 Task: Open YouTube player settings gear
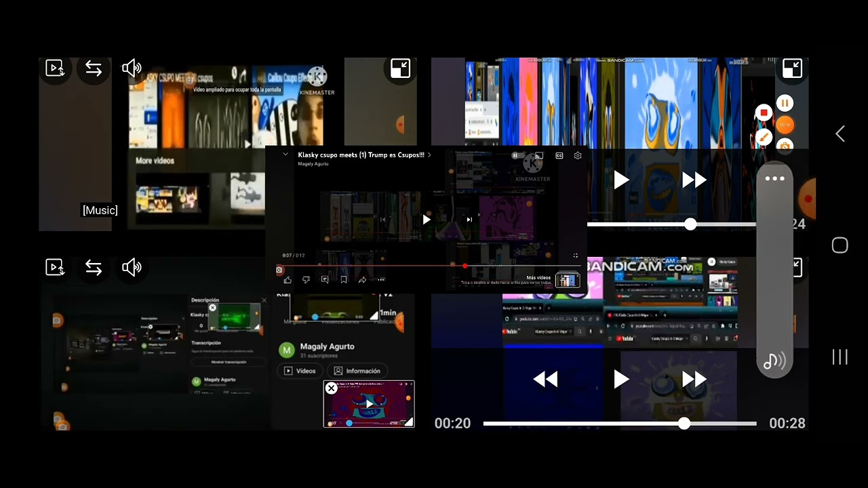click(x=578, y=155)
